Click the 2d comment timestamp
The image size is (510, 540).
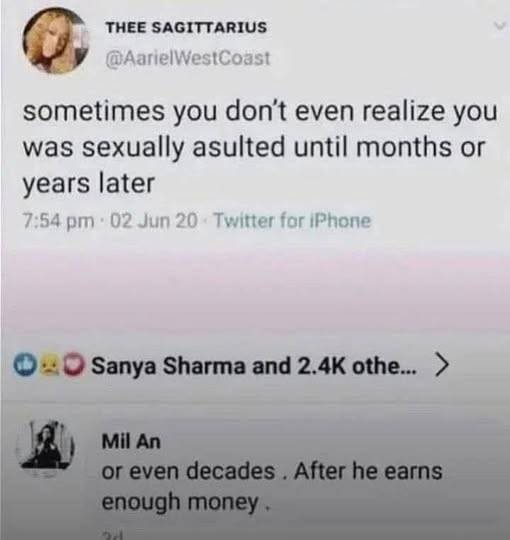[x=113, y=536]
